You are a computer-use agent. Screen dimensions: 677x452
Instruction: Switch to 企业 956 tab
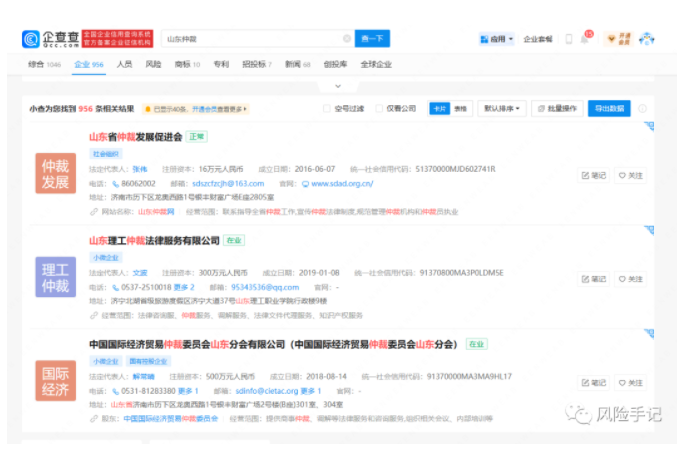pos(89,64)
